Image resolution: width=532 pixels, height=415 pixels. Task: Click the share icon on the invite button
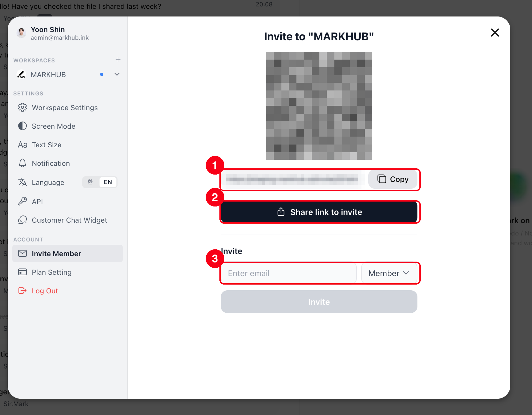[281, 212]
